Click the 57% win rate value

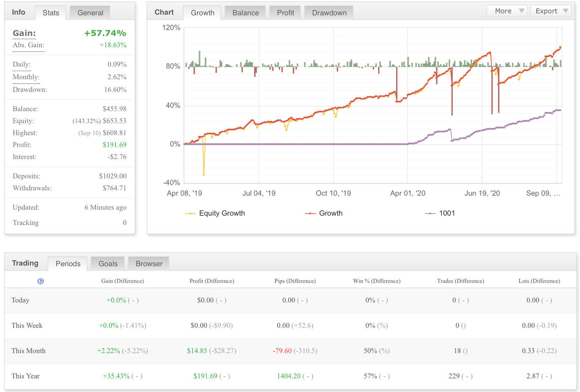370,376
